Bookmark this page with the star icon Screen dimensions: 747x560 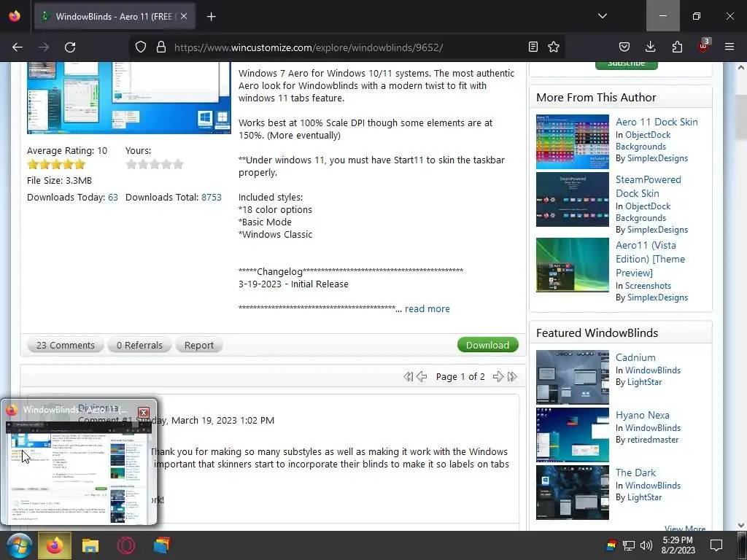coord(554,47)
